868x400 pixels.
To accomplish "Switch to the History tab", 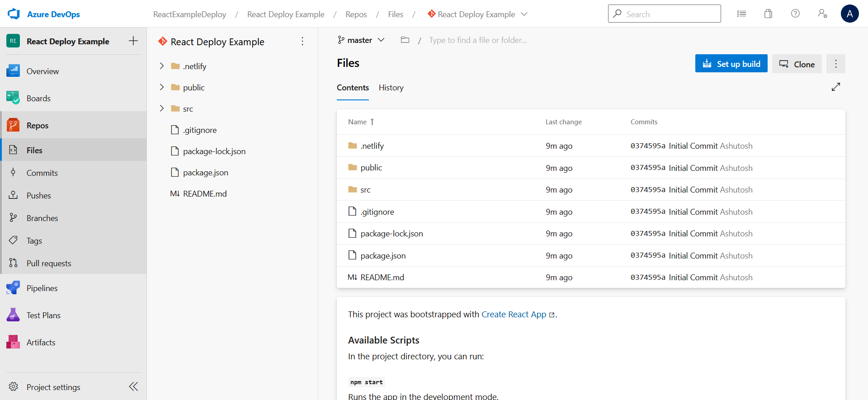I will (x=391, y=88).
